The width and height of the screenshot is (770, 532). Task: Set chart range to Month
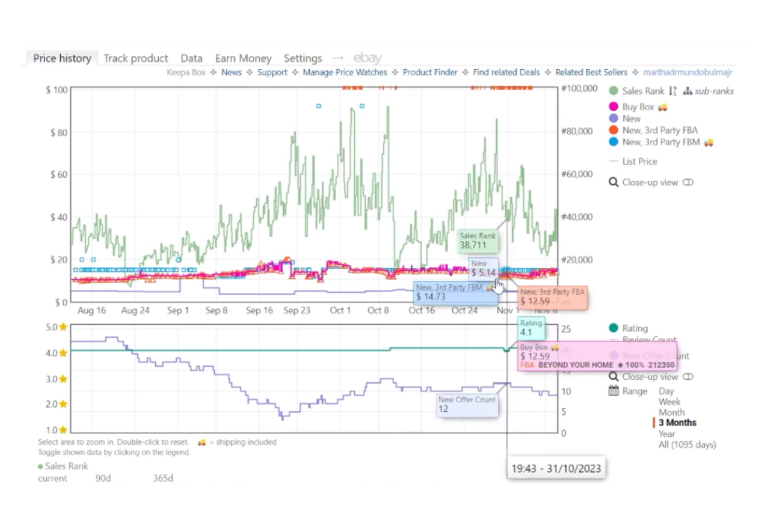[x=672, y=412]
